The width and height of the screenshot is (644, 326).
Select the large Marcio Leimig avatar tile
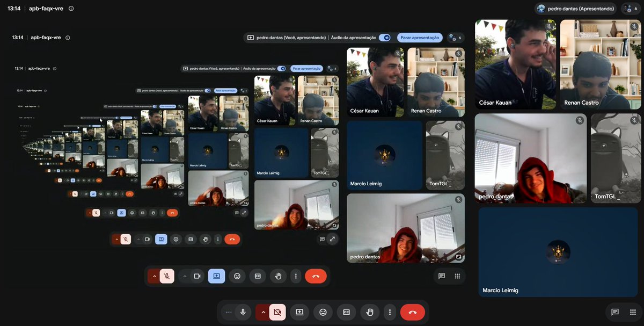558,252
